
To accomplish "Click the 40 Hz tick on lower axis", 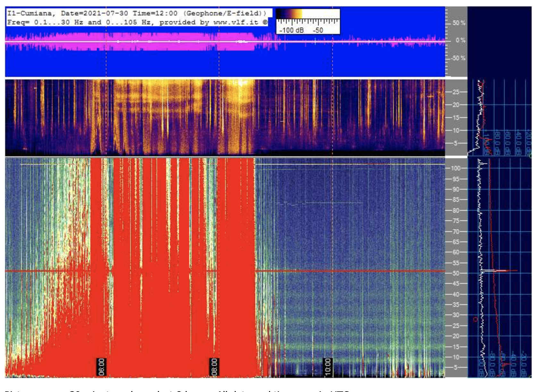I will pyautogui.click(x=456, y=294).
